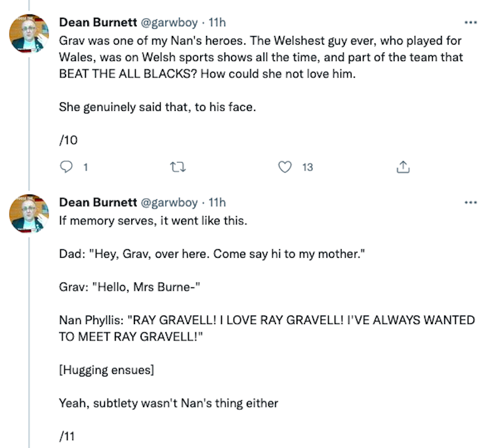
Task: Open more options on second tweet
Action: tap(470, 203)
